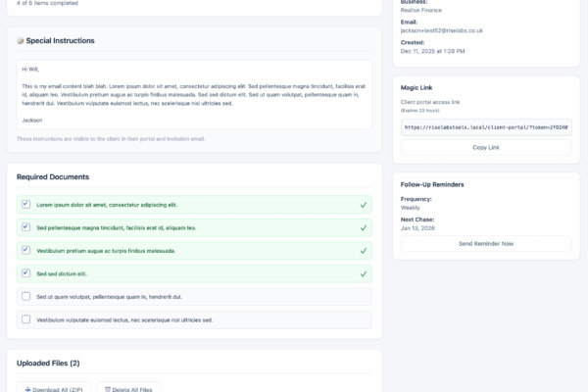588x392 pixels.
Task: Click the '4 of 6 items completed' text
Action: (47, 3)
